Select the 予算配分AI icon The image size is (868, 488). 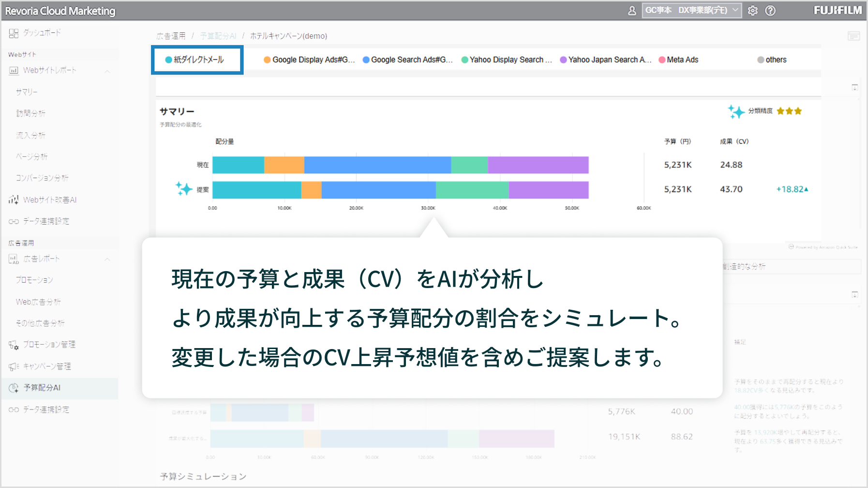[x=13, y=388]
